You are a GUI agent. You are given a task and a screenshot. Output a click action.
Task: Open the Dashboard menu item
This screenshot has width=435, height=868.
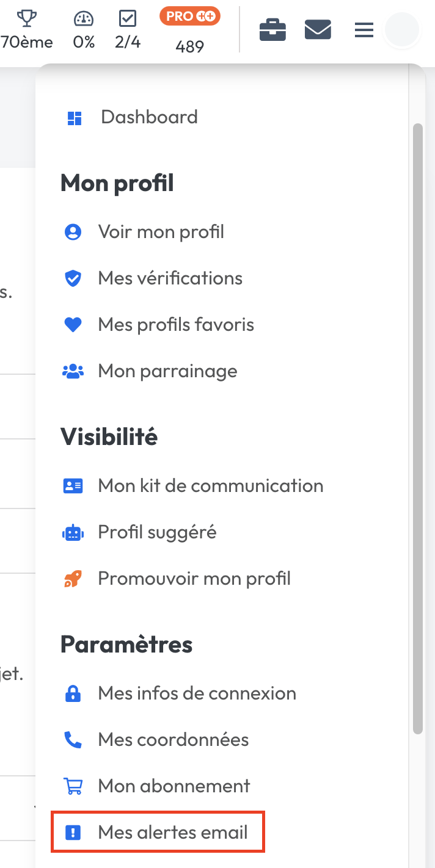pyautogui.click(x=149, y=117)
